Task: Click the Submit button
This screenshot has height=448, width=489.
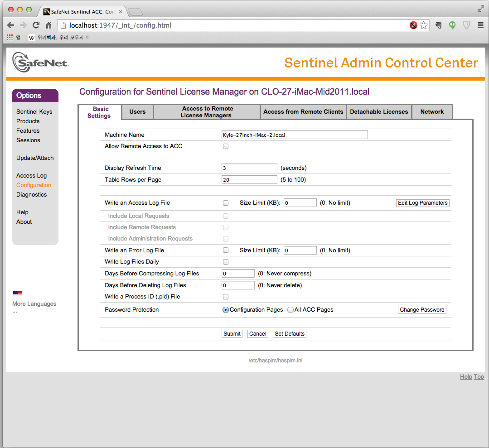Action: coord(232,334)
